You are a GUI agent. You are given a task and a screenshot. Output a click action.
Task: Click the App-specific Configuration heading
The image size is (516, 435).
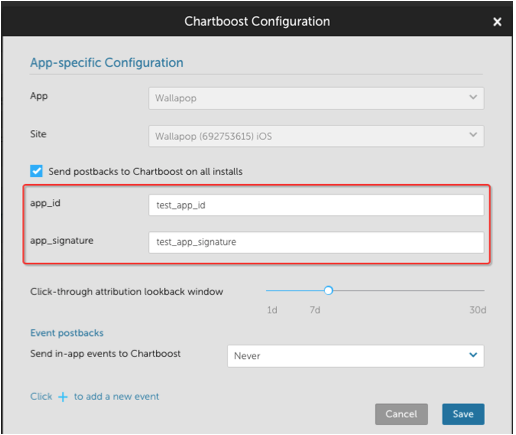tap(107, 63)
